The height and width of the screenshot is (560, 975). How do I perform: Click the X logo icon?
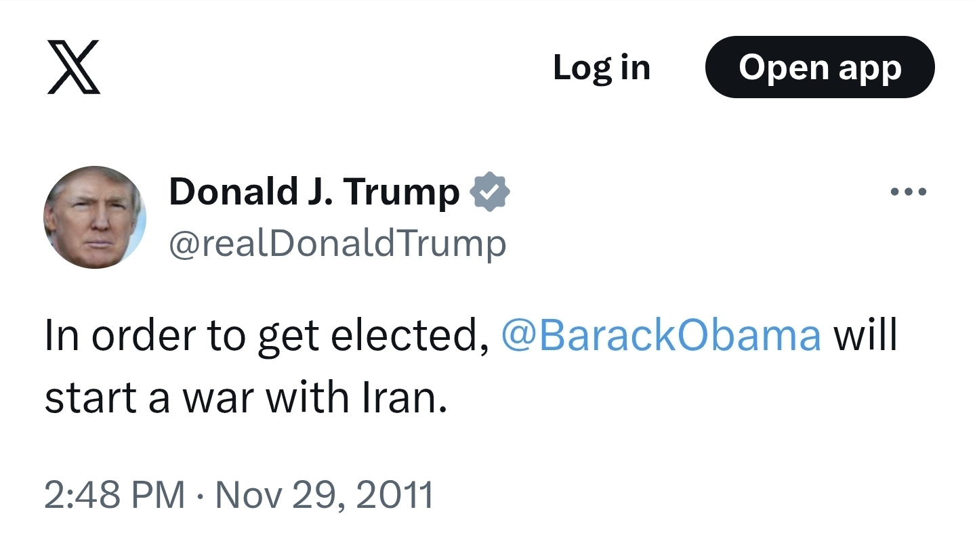[74, 67]
